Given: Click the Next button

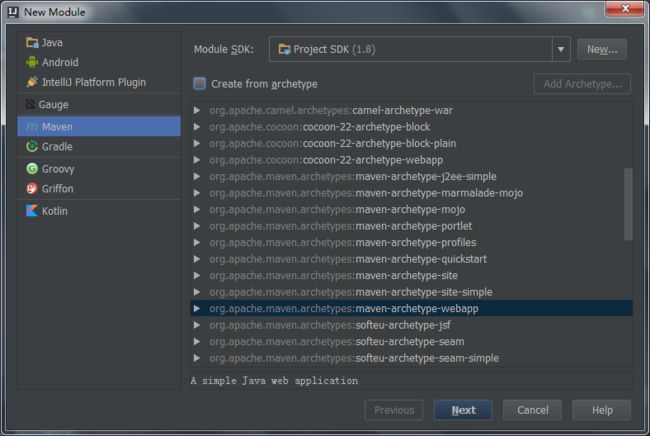Looking at the screenshot, I should click(x=463, y=410).
